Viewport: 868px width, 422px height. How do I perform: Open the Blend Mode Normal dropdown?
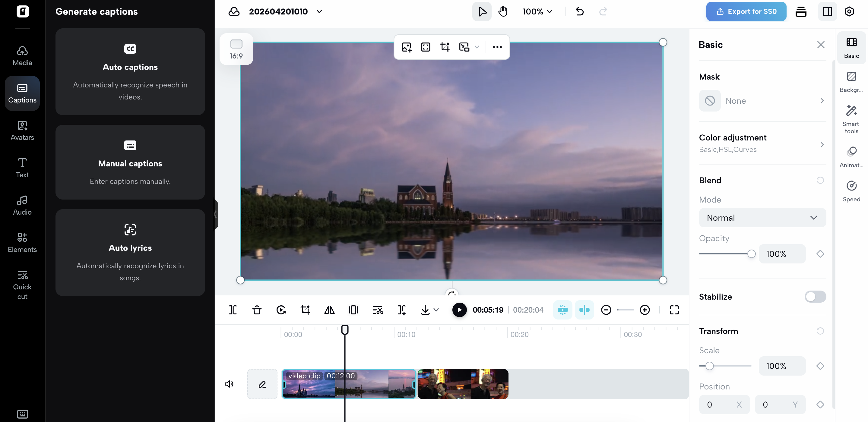(762, 217)
